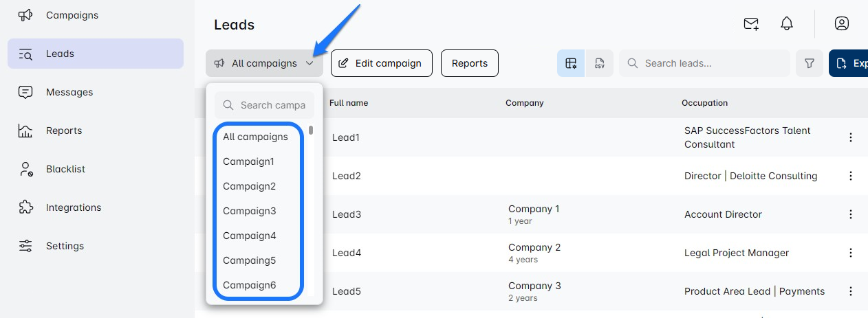Open Integrations in the sidebar

click(73, 207)
